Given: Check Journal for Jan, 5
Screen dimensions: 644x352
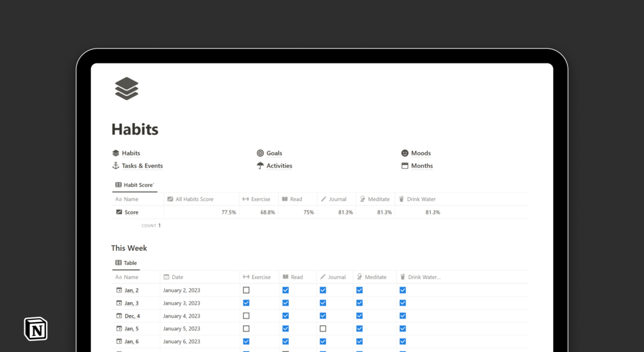Looking at the screenshot, I should point(323,328).
